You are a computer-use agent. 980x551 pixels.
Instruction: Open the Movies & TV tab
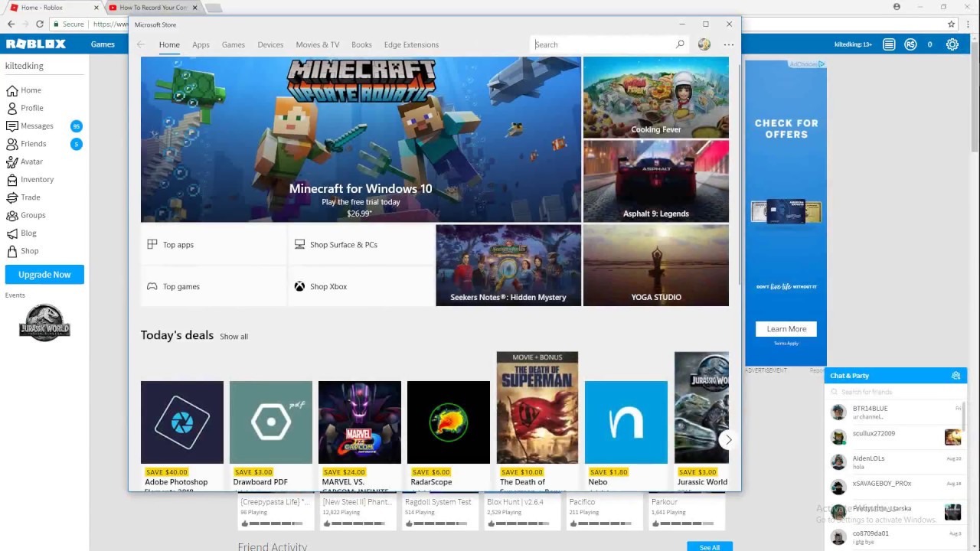click(x=318, y=44)
